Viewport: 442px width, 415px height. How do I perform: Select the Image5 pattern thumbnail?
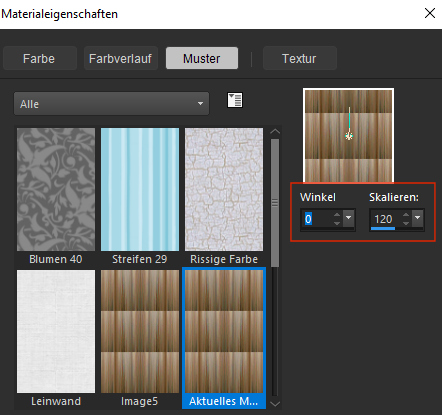coord(140,332)
